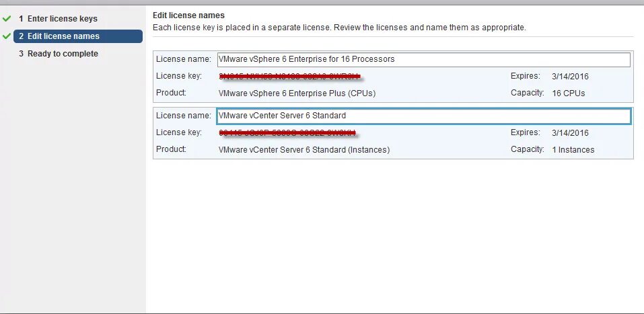Click the License name label of second license
This screenshot has width=644, height=314.
click(183, 116)
